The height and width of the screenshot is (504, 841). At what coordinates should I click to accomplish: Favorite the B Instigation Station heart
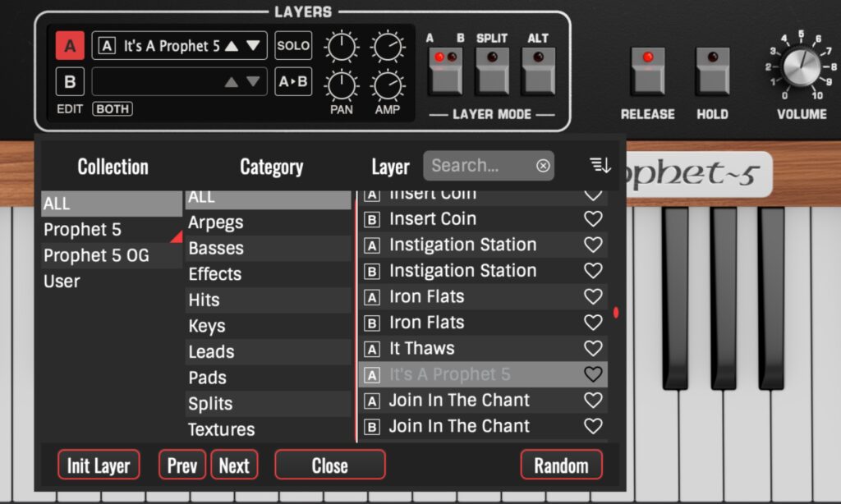click(x=593, y=271)
